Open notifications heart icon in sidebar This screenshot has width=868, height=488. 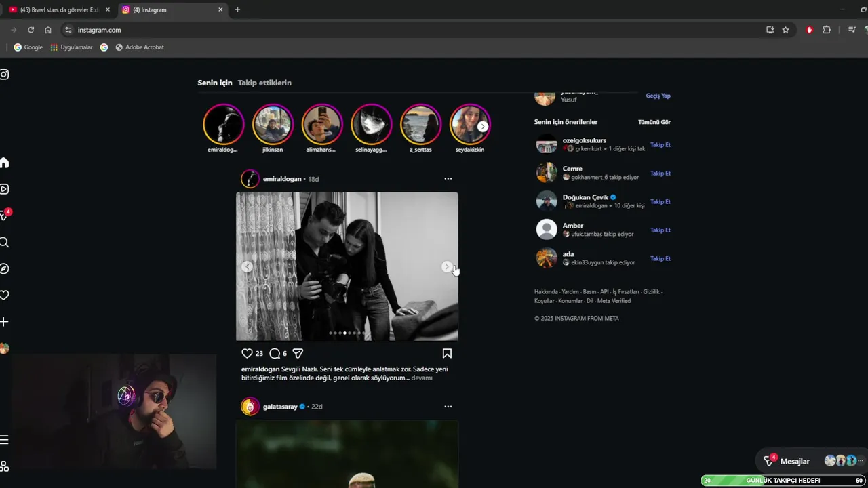tap(4, 296)
